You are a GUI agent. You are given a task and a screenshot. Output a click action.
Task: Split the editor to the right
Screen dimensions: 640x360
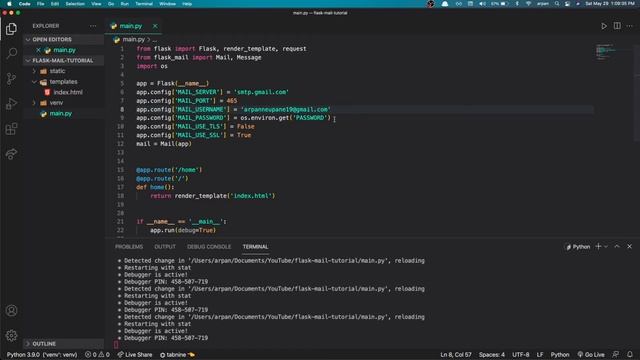[x=617, y=26]
